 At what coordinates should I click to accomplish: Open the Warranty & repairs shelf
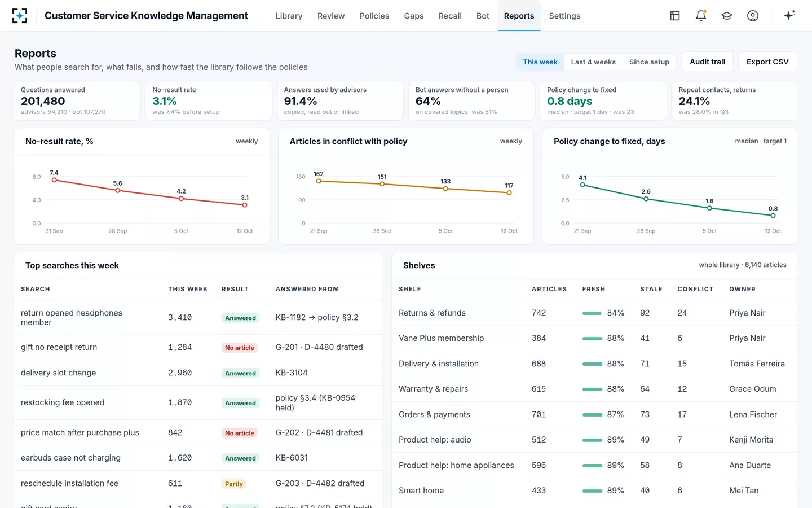click(x=433, y=389)
